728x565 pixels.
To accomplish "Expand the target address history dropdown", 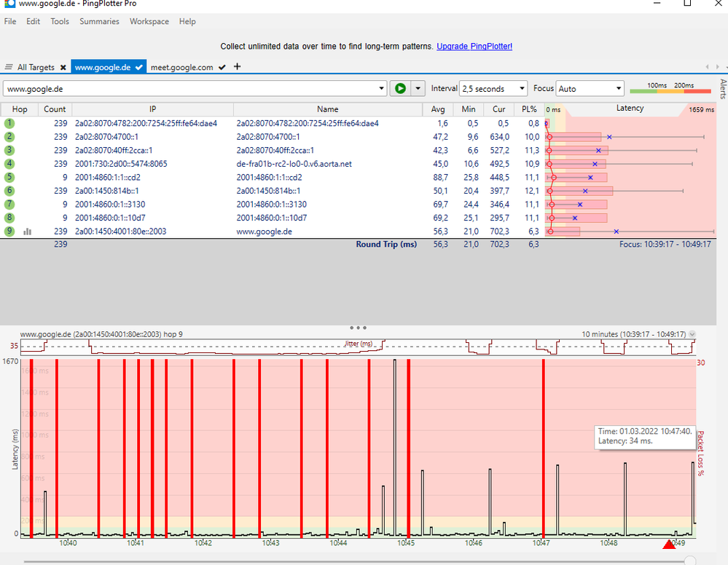I will [381, 89].
